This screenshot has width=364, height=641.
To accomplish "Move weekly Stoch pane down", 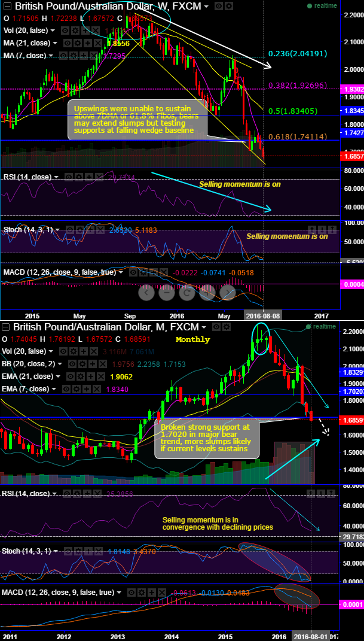I will click(322, 230).
